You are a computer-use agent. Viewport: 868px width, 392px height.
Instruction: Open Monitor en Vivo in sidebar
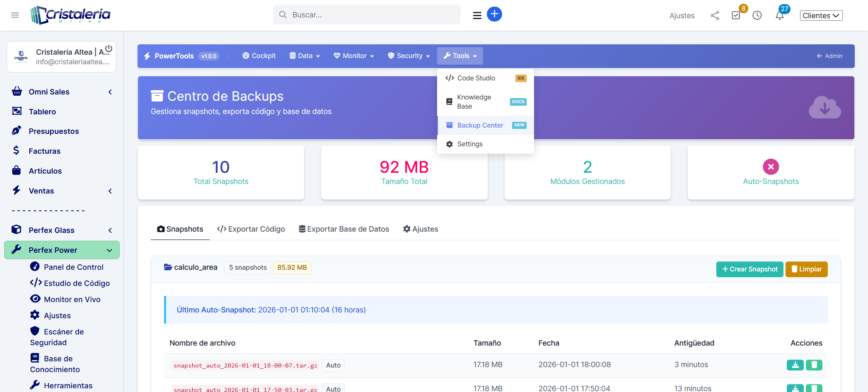72,300
